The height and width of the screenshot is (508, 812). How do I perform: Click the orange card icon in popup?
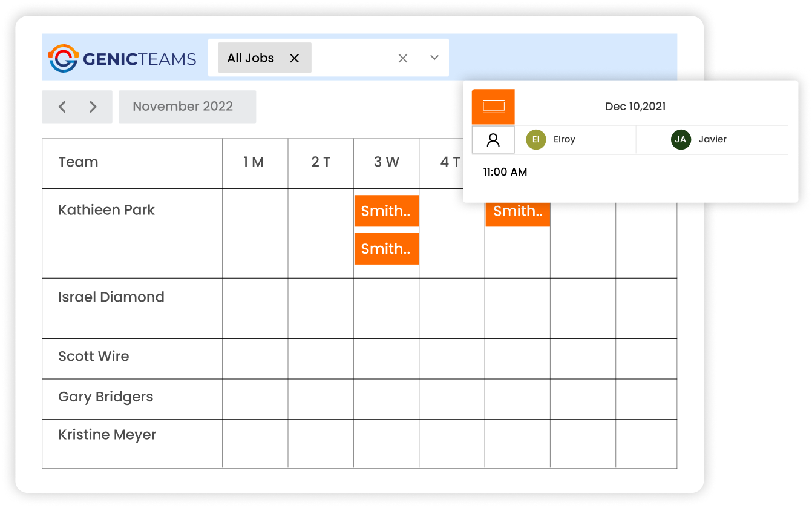(493, 107)
